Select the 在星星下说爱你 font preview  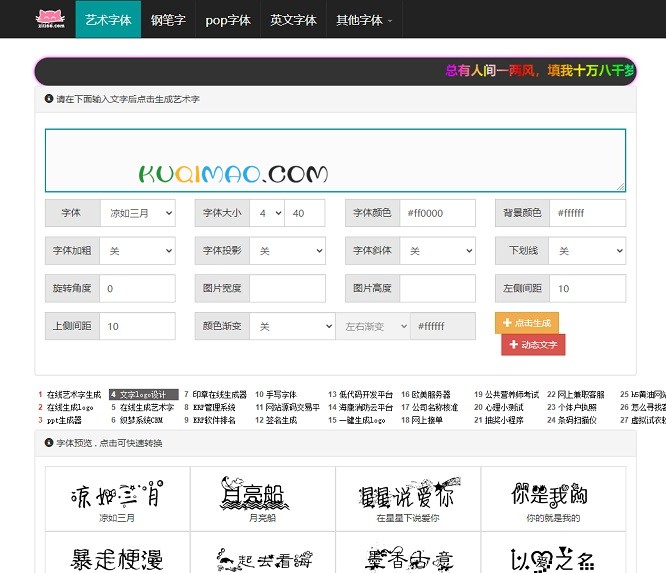(408, 499)
